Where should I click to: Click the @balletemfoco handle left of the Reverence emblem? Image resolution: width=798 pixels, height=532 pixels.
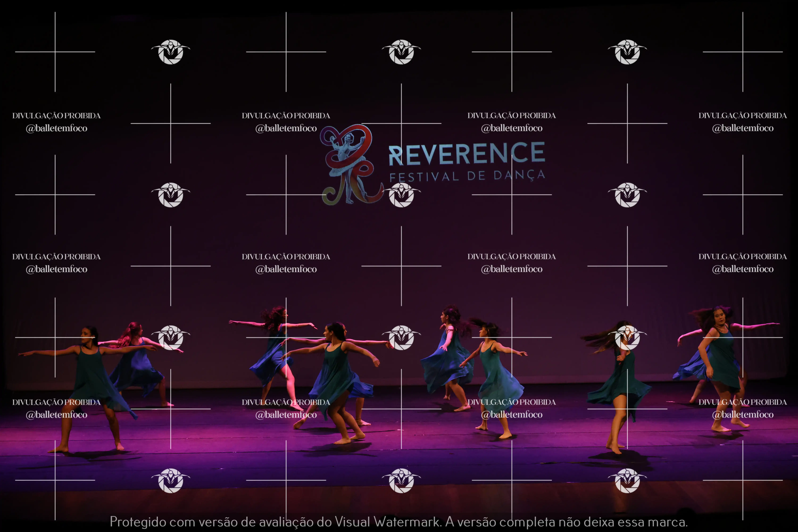(286, 128)
